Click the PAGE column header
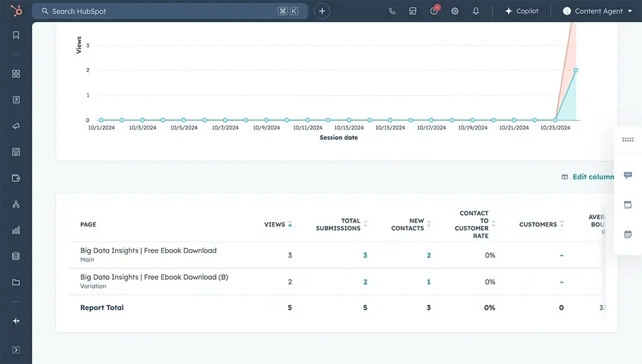This screenshot has height=364, width=642. 88,225
